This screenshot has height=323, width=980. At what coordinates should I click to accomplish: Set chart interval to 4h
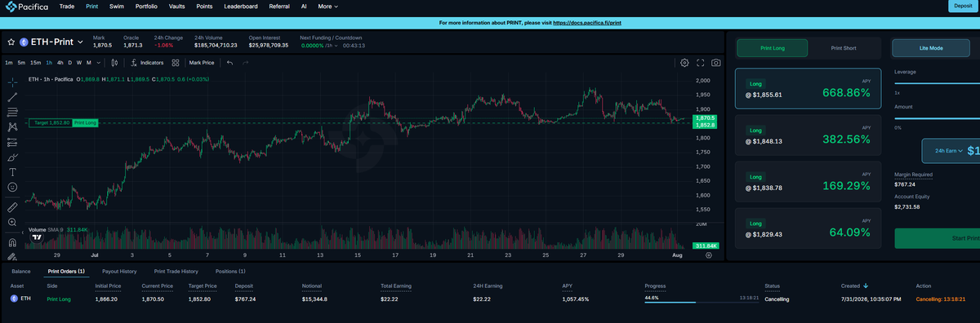click(x=60, y=62)
